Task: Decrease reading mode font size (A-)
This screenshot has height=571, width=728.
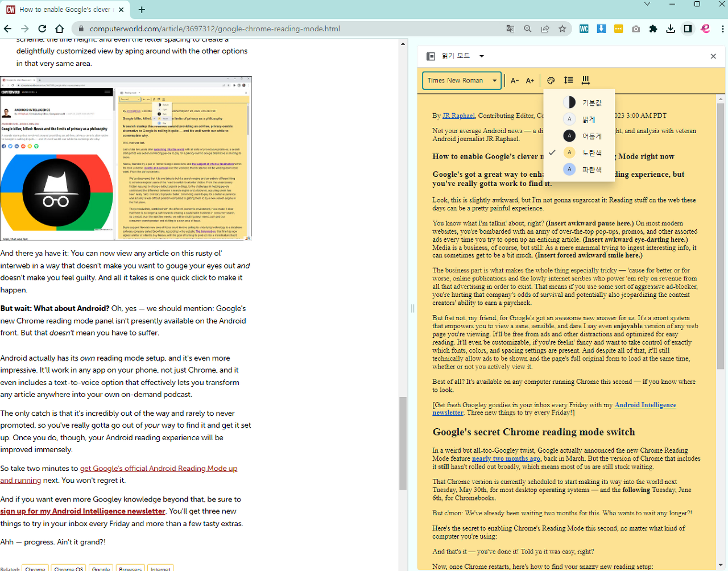Action: click(515, 81)
